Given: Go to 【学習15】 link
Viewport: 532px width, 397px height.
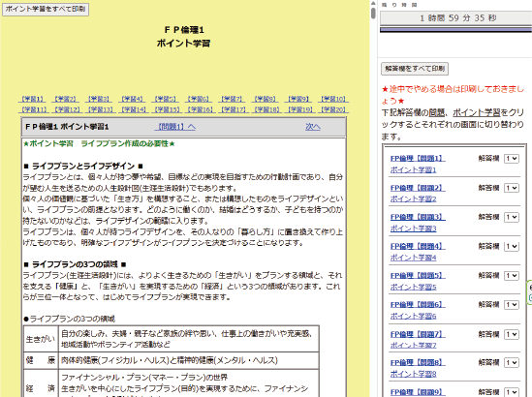Looking at the screenshot, I should [167, 109].
